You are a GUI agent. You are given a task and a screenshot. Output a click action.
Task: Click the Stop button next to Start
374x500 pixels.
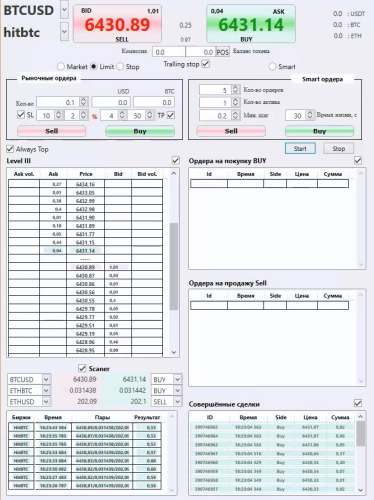pos(338,149)
